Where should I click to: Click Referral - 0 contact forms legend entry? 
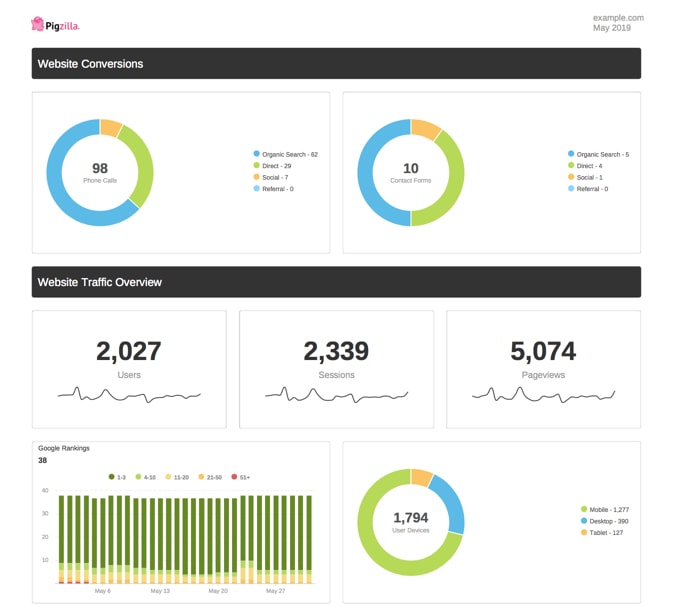[x=588, y=189]
